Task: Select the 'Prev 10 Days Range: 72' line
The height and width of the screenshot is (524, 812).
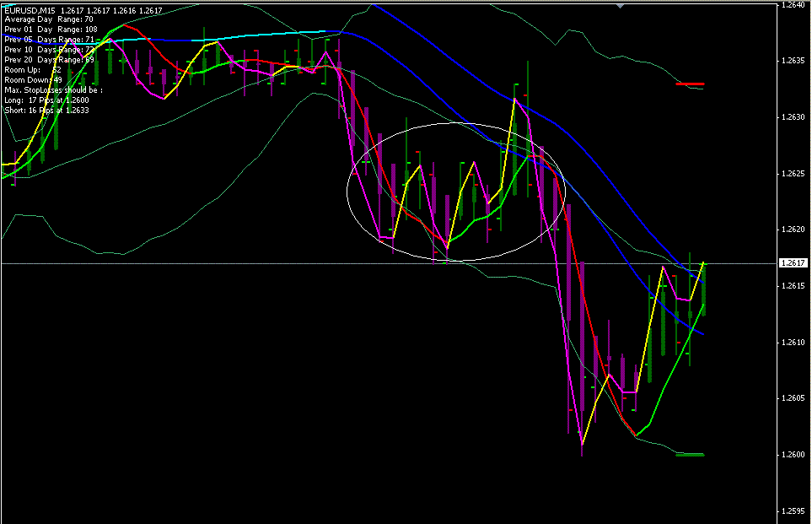Action: point(49,50)
